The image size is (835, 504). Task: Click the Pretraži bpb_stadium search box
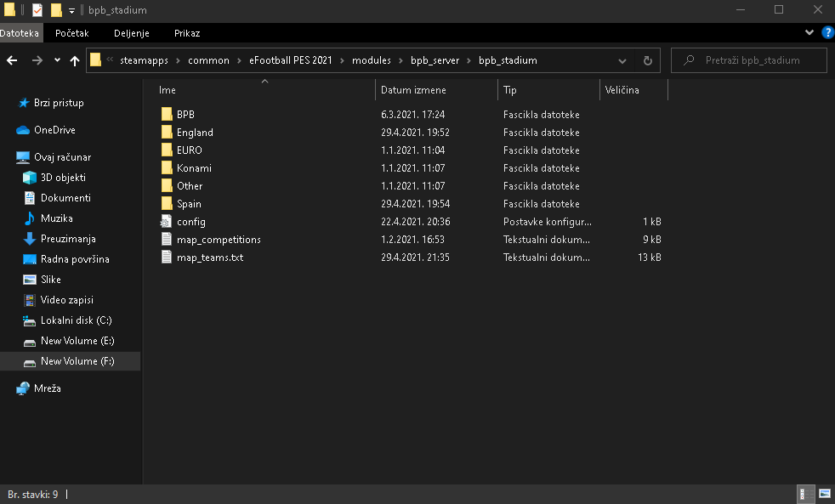[749, 60]
